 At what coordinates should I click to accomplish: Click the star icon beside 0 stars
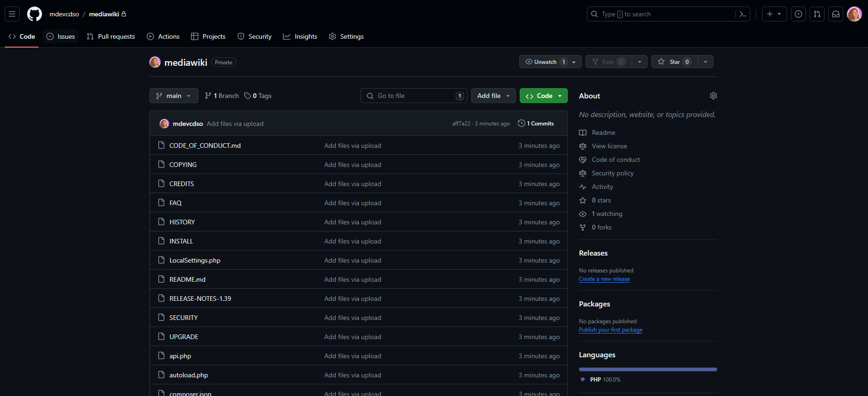tap(583, 201)
